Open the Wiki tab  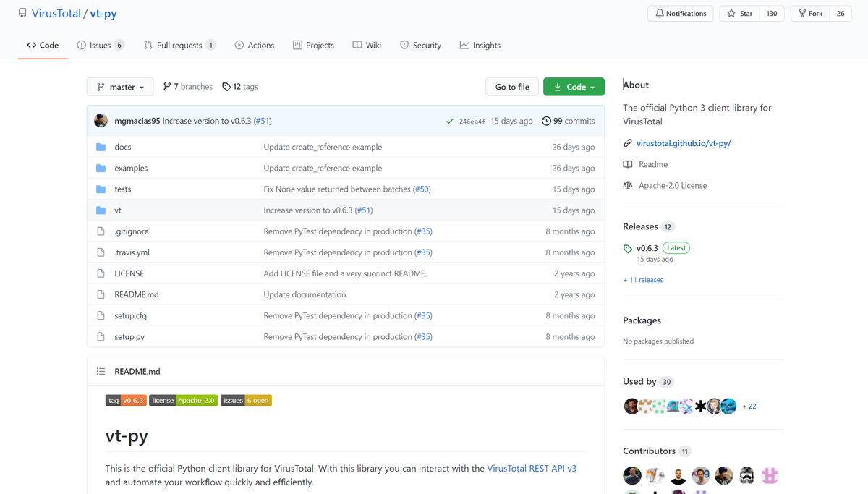point(367,45)
